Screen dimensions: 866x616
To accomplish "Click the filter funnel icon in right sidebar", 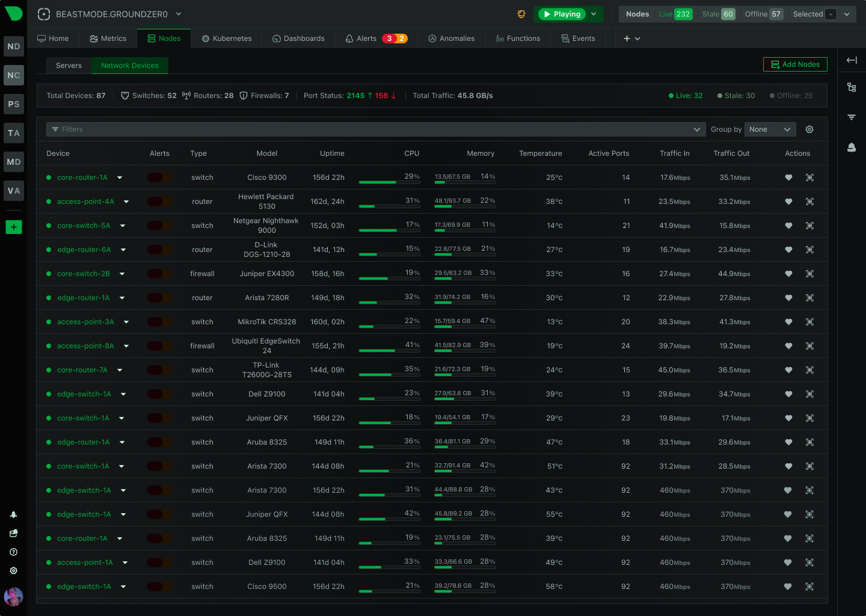I will tap(852, 117).
